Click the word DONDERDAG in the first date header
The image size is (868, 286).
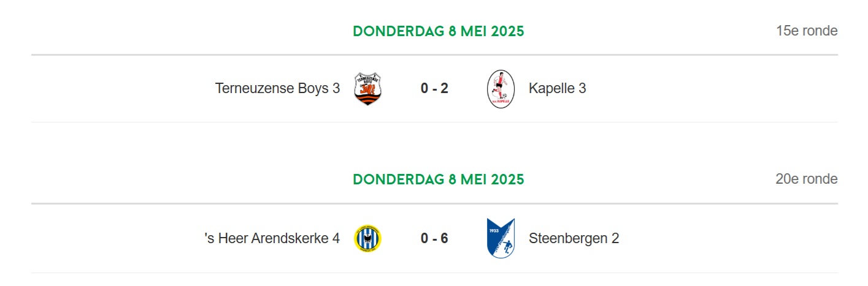[398, 31]
